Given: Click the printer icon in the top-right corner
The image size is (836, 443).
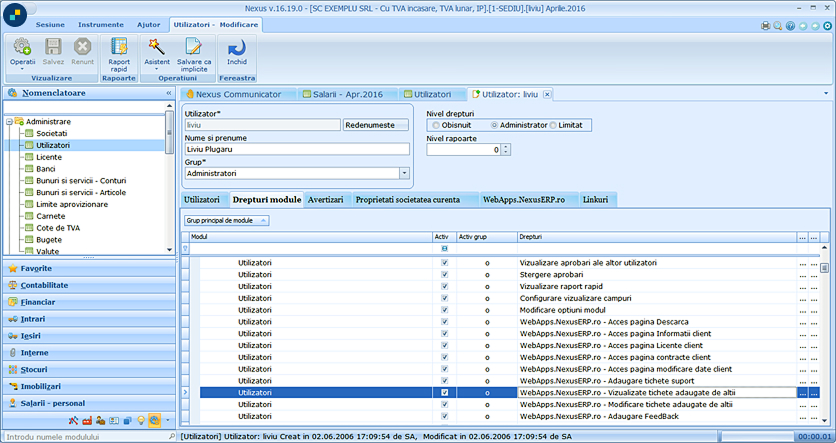Looking at the screenshot, I should pos(766,26).
